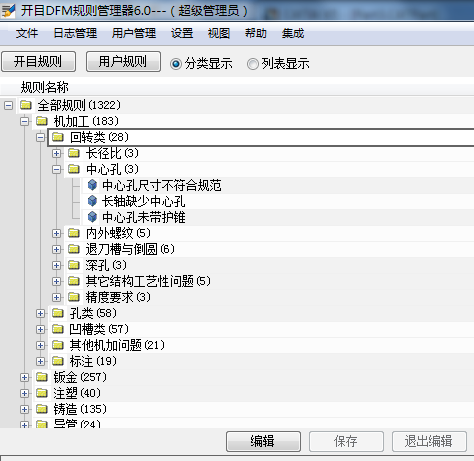
Task: Select the 铸造 (135) label
Action: coord(80,409)
